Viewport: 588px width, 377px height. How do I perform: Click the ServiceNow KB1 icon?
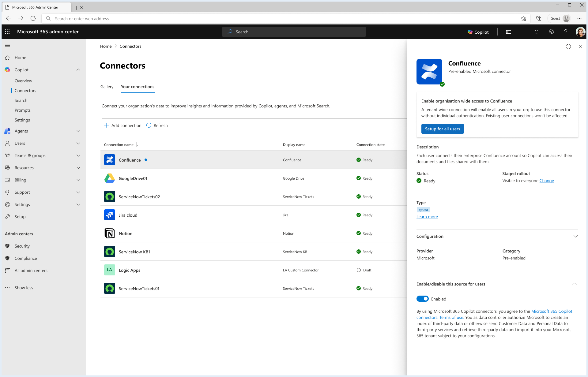point(110,252)
